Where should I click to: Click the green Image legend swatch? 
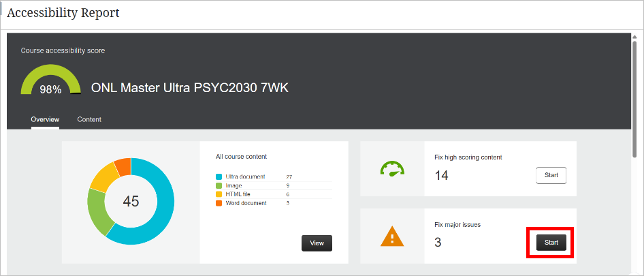(x=219, y=185)
